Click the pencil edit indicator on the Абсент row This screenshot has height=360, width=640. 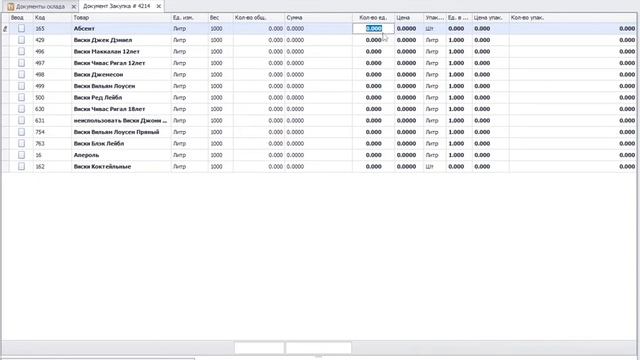(x=5, y=29)
